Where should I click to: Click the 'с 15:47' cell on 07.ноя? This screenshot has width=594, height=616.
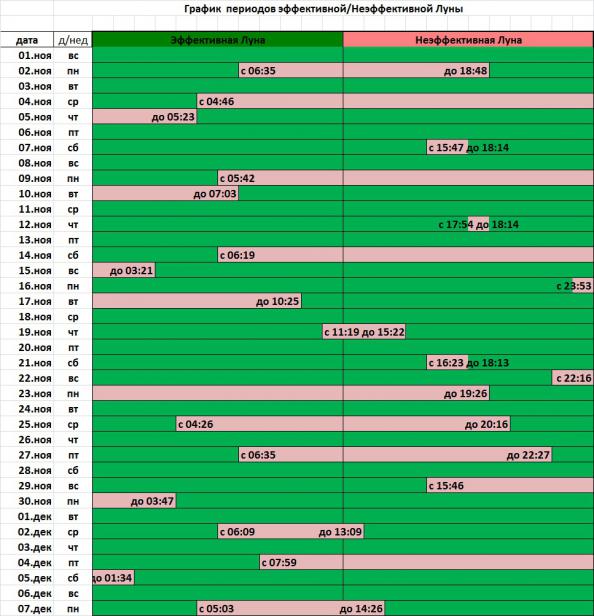[447, 147]
